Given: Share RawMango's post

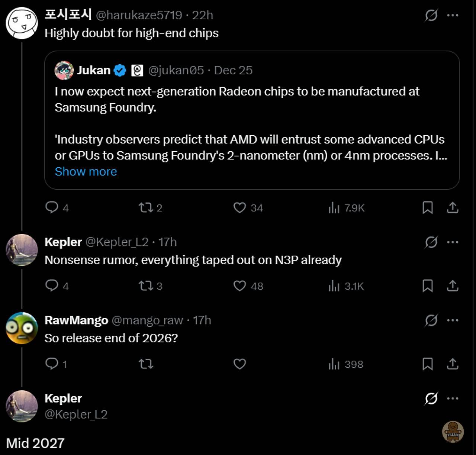Looking at the screenshot, I should pos(452,364).
